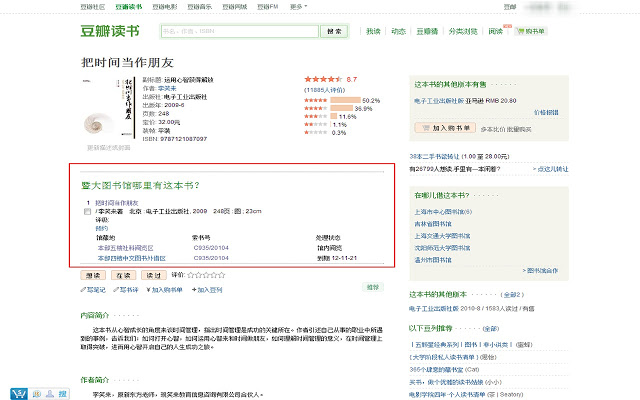The width and height of the screenshot is (640, 400).
Task: Open author 李笑来 link
Action: [x=167, y=88]
